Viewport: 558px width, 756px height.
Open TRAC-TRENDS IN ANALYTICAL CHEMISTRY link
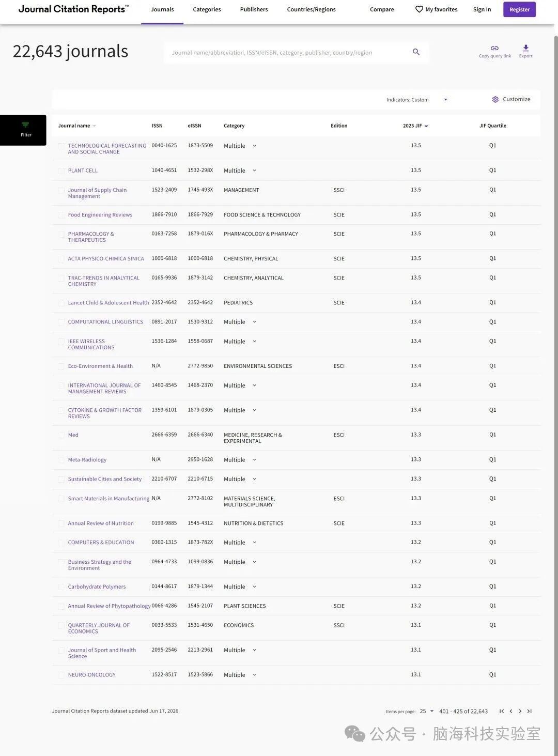(104, 281)
